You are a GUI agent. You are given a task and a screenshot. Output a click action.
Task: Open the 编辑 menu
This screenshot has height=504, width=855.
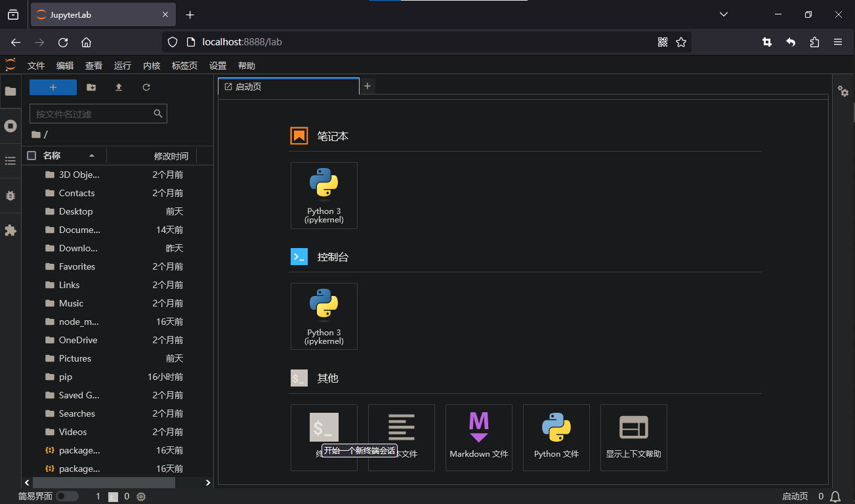tap(65, 66)
